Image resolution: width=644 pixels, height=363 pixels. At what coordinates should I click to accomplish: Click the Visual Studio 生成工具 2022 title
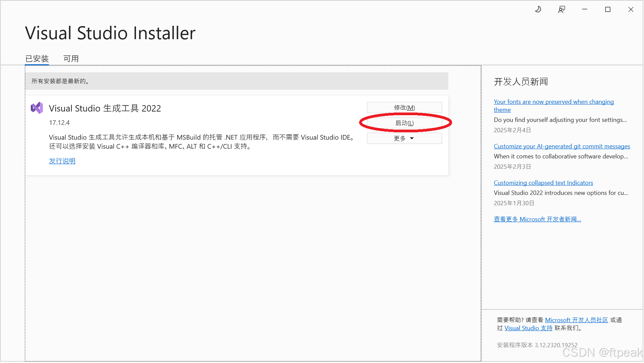click(105, 108)
